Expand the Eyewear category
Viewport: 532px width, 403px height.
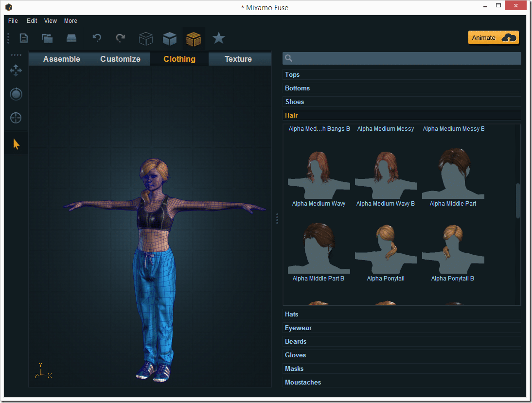pyautogui.click(x=402, y=328)
